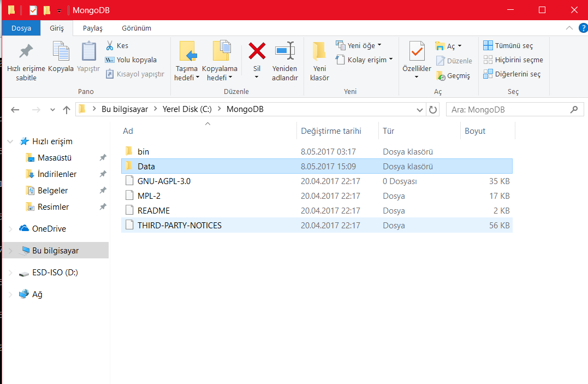Image resolution: width=588 pixels, height=384 pixels.
Task: Select the README file
Action: [x=317, y=211]
